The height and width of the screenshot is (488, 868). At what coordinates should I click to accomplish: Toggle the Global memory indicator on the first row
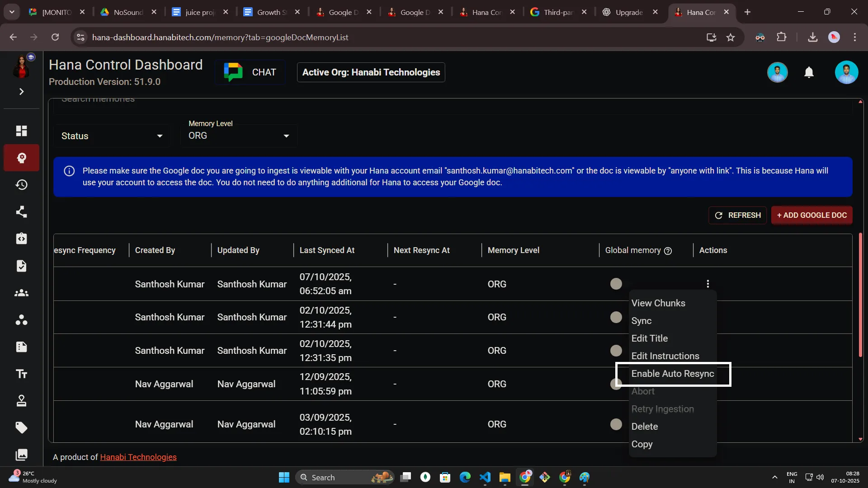pos(616,283)
